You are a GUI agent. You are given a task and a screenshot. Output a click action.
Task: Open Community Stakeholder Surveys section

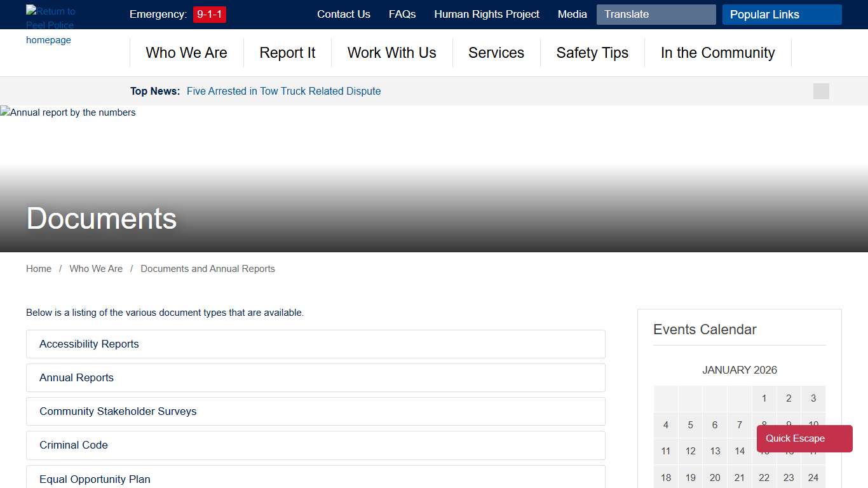(x=315, y=411)
